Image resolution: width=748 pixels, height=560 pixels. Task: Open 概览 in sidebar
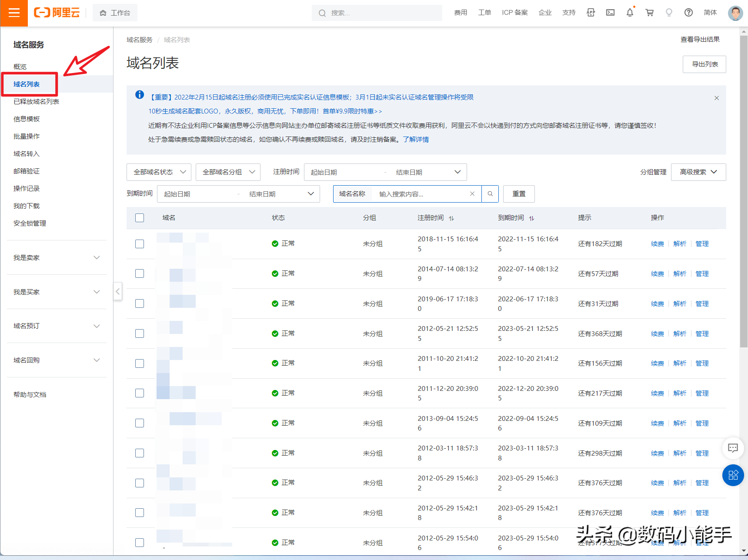20,67
